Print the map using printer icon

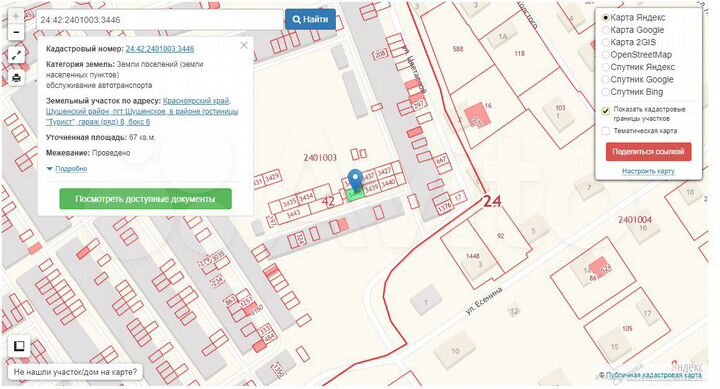pos(17,78)
